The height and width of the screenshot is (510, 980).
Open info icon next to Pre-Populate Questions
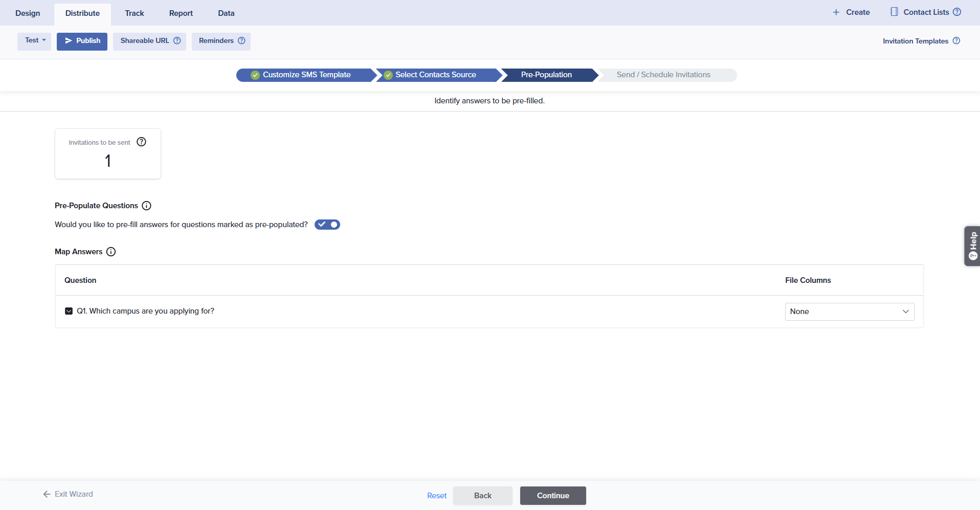click(147, 206)
